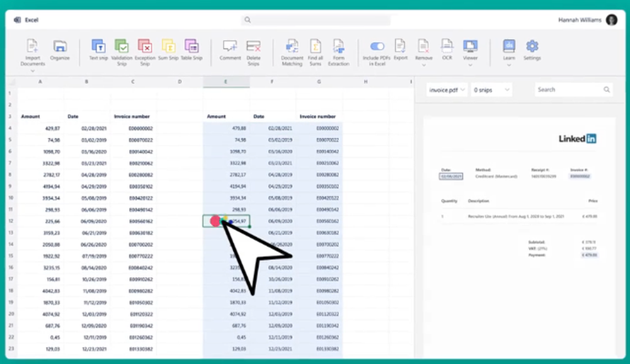
Task: Select column H header
Action: pyautogui.click(x=365, y=82)
